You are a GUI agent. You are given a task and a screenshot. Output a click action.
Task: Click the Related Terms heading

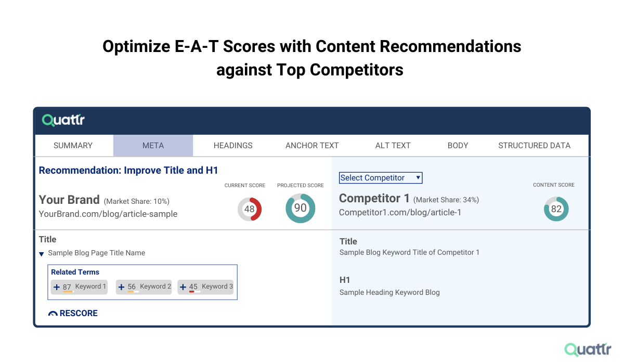75,272
